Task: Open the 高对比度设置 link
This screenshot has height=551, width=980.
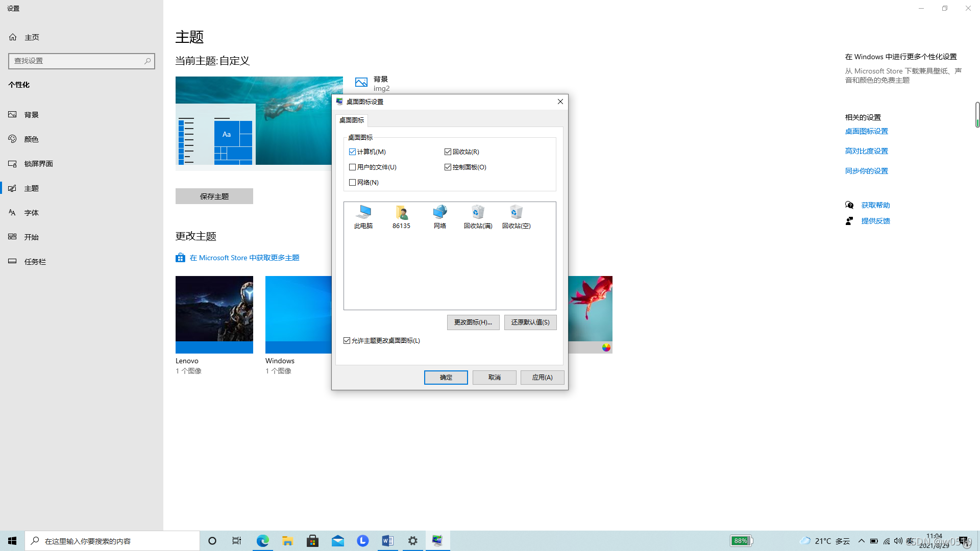Action: [866, 151]
